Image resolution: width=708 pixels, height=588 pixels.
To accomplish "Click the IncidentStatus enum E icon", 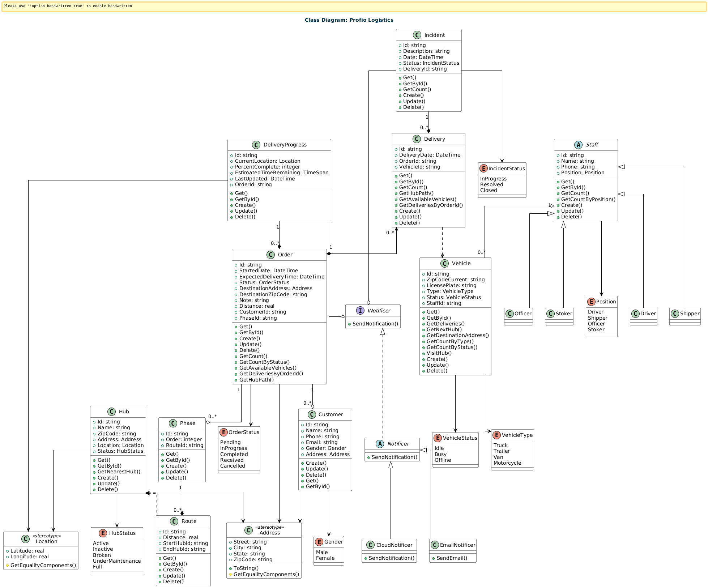I will pos(483,169).
